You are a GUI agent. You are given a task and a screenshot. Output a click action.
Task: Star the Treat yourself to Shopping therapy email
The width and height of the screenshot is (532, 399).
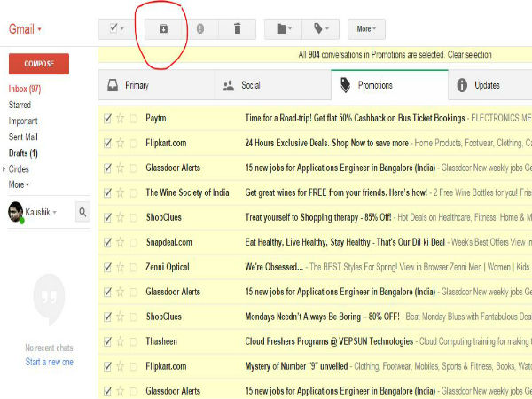pos(120,217)
